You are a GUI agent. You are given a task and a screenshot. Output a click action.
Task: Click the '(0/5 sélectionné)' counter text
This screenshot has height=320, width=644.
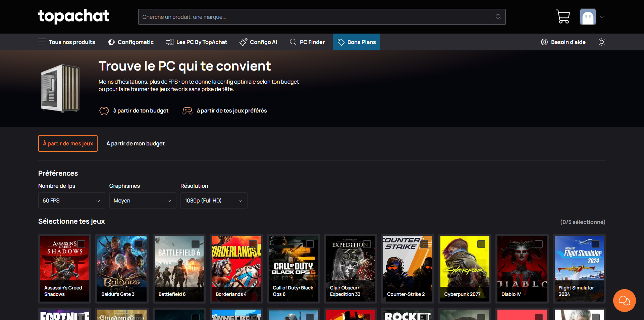pos(583,222)
